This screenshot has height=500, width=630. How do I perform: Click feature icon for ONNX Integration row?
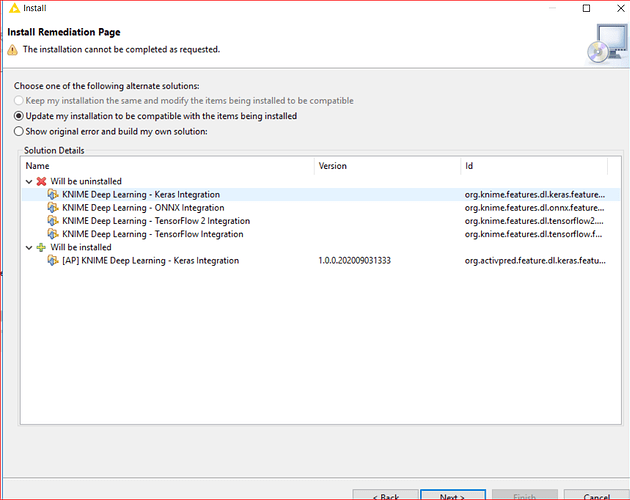(53, 208)
